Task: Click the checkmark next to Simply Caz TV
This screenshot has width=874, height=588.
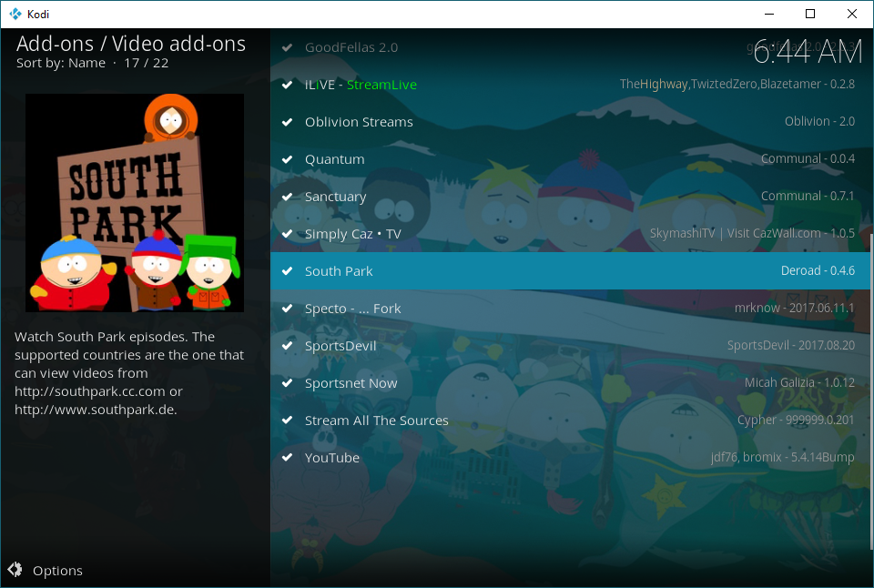Action: click(x=287, y=234)
